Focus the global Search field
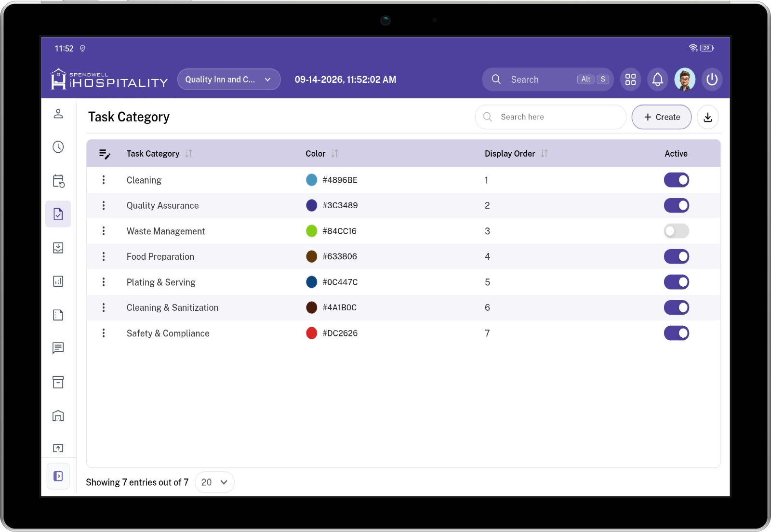The height and width of the screenshot is (532, 771). [548, 80]
